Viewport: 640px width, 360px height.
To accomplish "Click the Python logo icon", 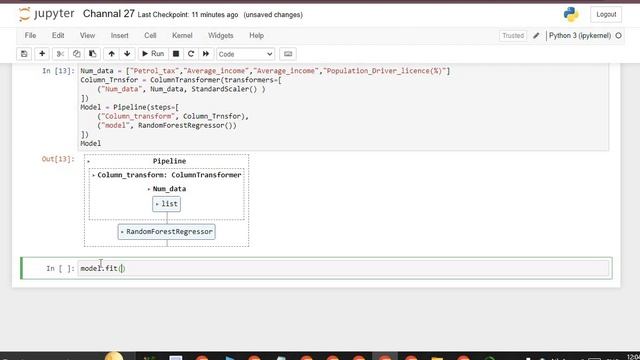I will (571, 15).
